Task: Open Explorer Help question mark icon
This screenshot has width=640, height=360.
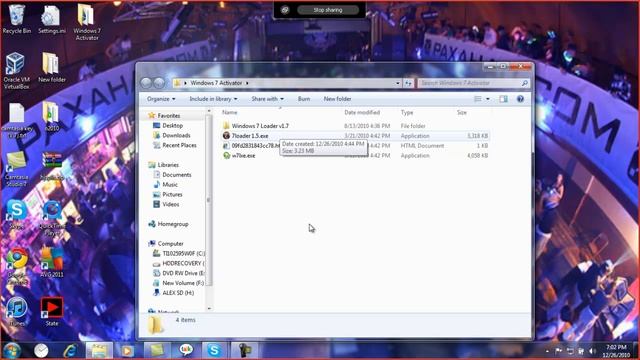Action: (x=520, y=99)
